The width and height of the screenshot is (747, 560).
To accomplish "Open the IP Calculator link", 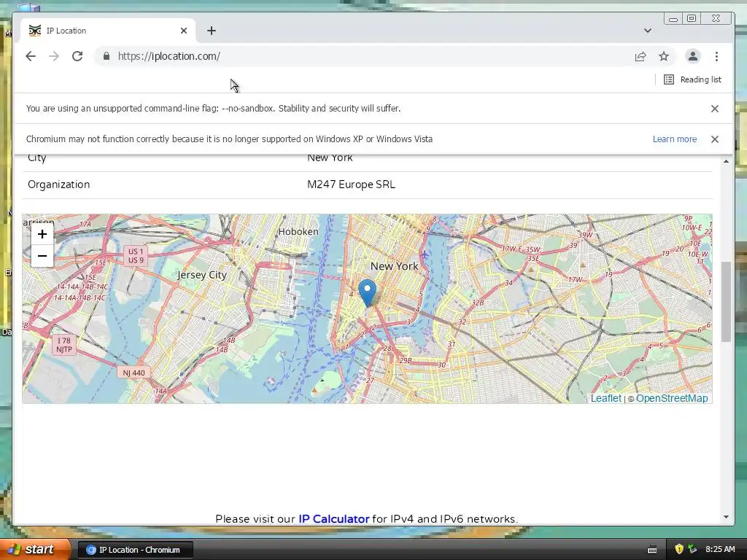I will click(333, 518).
